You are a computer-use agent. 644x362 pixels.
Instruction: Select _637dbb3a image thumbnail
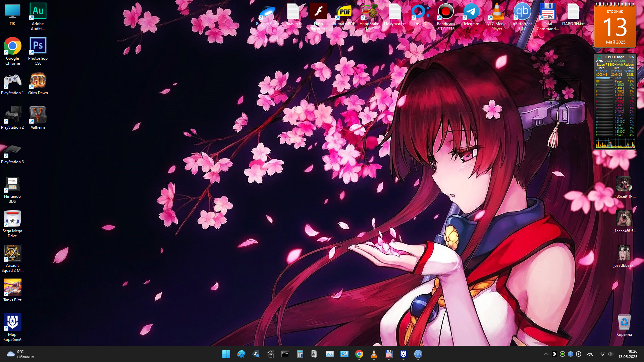click(624, 256)
